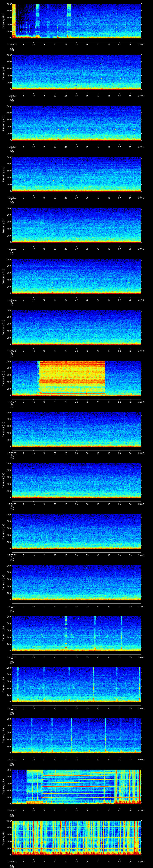This screenshot has height=868, width=153.
Task: Select the spectrogram plot beginning at 12:35:00
Action: [76, 531]
